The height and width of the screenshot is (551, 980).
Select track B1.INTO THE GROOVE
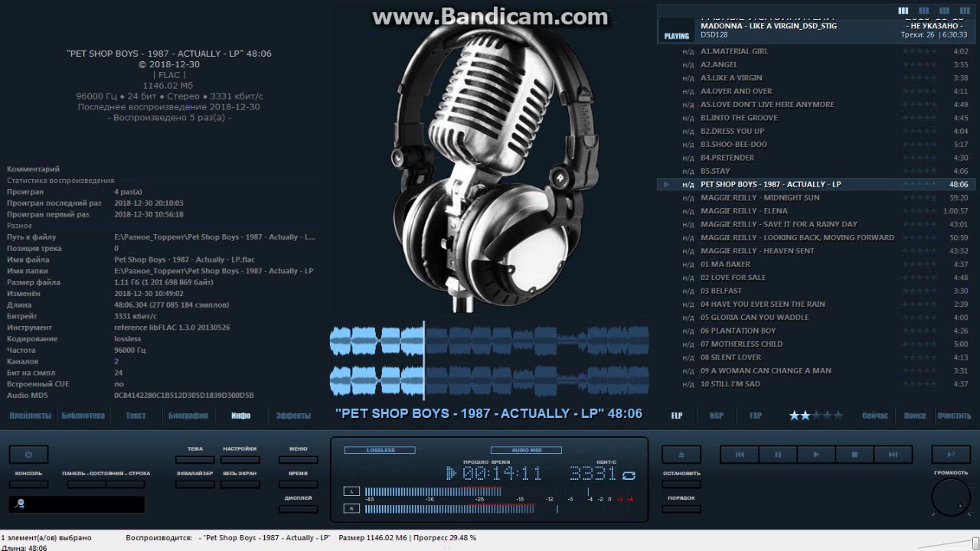(x=815, y=118)
